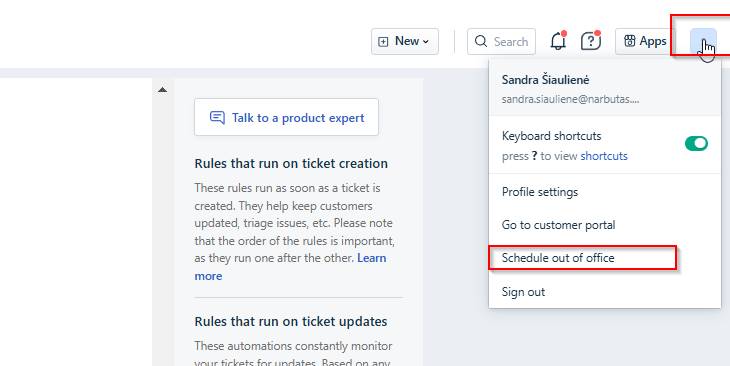The width and height of the screenshot is (730, 366).
Task: Open the help question mark icon
Action: point(591,41)
